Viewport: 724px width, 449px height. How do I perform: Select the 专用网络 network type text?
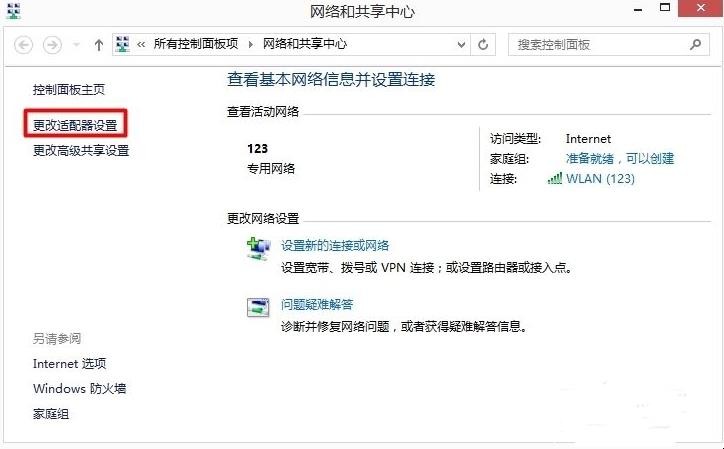click(x=271, y=169)
